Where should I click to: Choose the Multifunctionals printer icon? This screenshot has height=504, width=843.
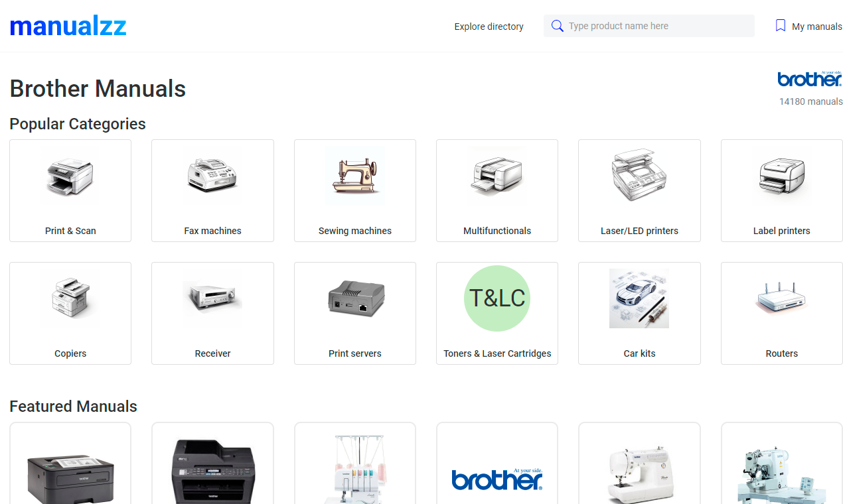pos(497,176)
